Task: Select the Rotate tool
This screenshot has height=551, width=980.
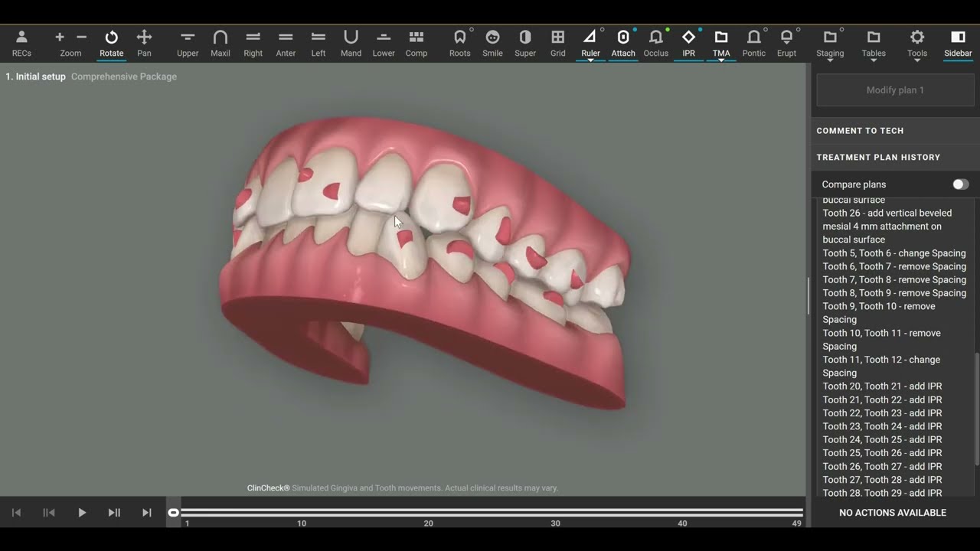Action: [x=111, y=44]
